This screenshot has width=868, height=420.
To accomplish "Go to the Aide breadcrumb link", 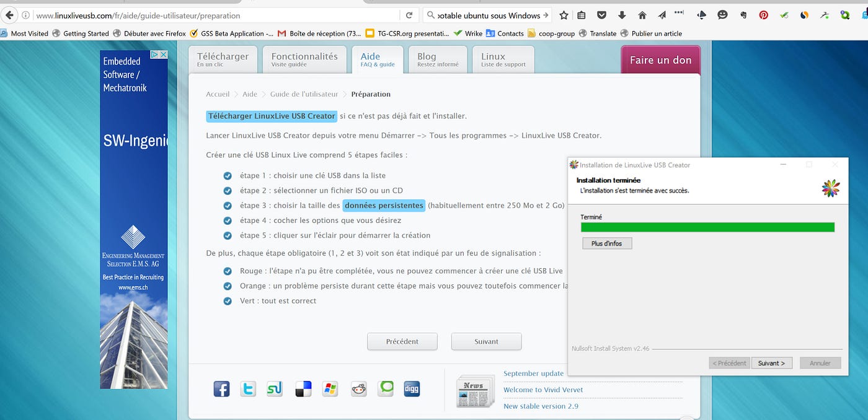I will [250, 94].
